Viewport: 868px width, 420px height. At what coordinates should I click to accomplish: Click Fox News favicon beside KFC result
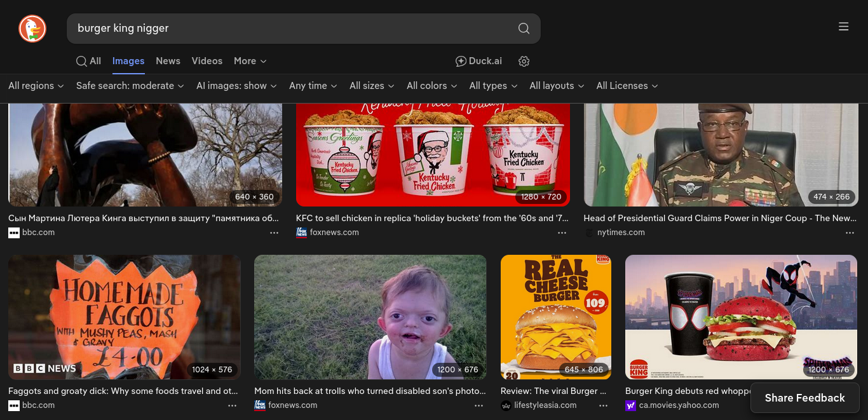[301, 233]
